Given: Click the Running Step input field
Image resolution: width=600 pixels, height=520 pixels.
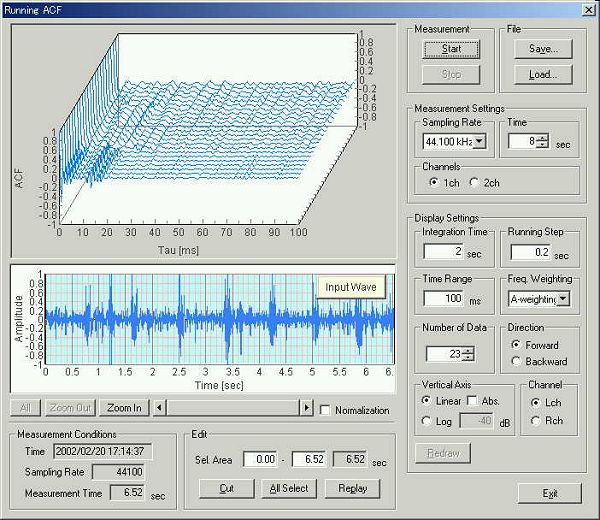Looking at the screenshot, I should [531, 252].
